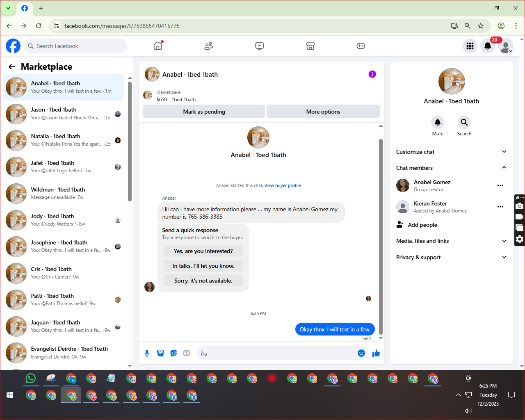Search in conversation magnifier icon
Image resolution: width=525 pixels, height=420 pixels.
(x=464, y=122)
